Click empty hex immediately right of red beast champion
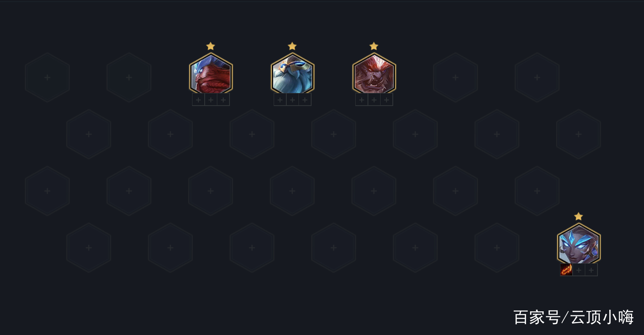644x335 pixels. pos(455,78)
